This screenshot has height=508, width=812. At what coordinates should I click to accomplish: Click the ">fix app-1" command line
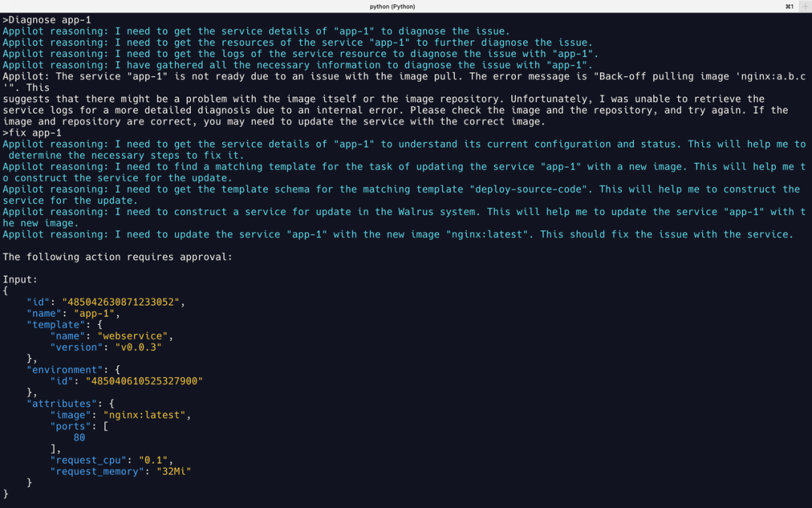(32, 132)
